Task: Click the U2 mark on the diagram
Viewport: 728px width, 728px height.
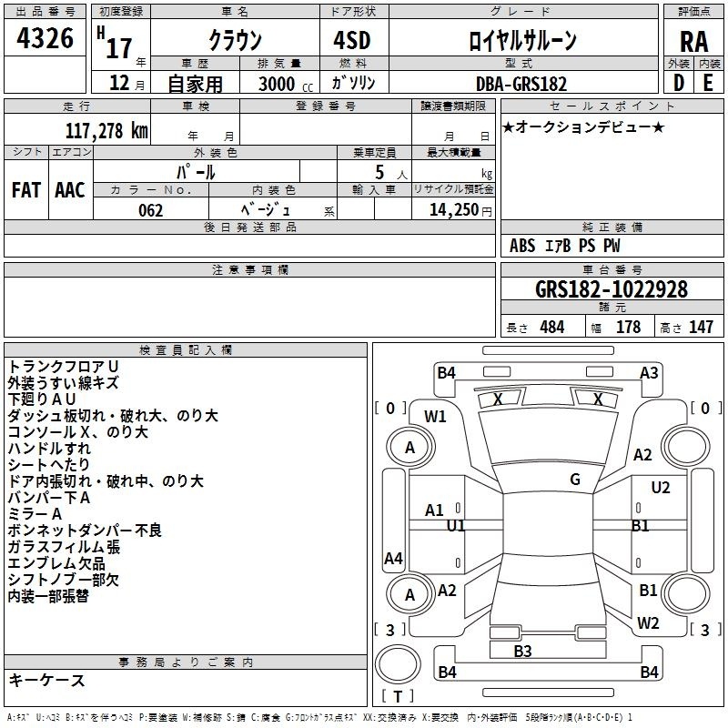Action: [x=661, y=488]
